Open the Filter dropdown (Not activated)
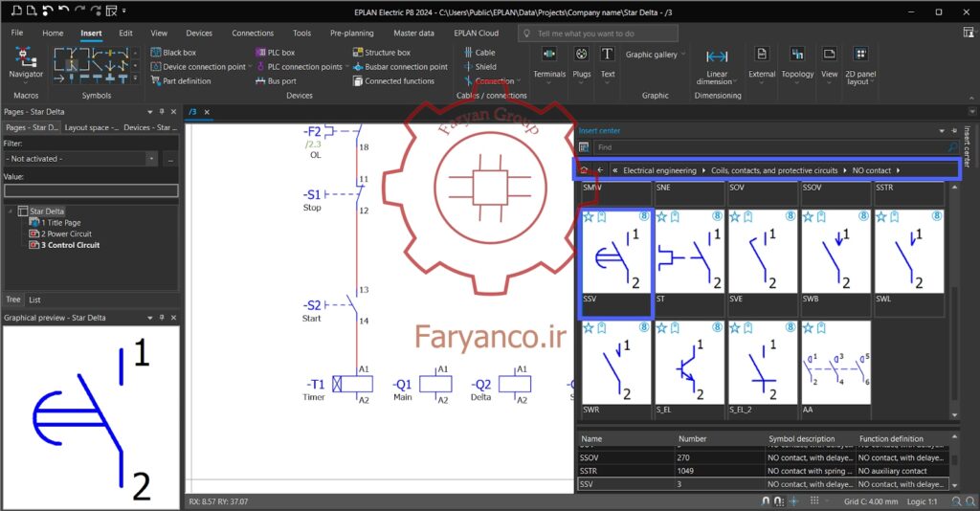 (151, 159)
